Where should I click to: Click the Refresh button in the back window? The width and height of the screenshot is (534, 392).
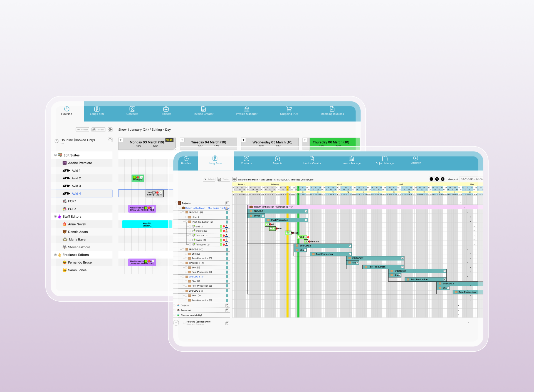tap(82, 130)
